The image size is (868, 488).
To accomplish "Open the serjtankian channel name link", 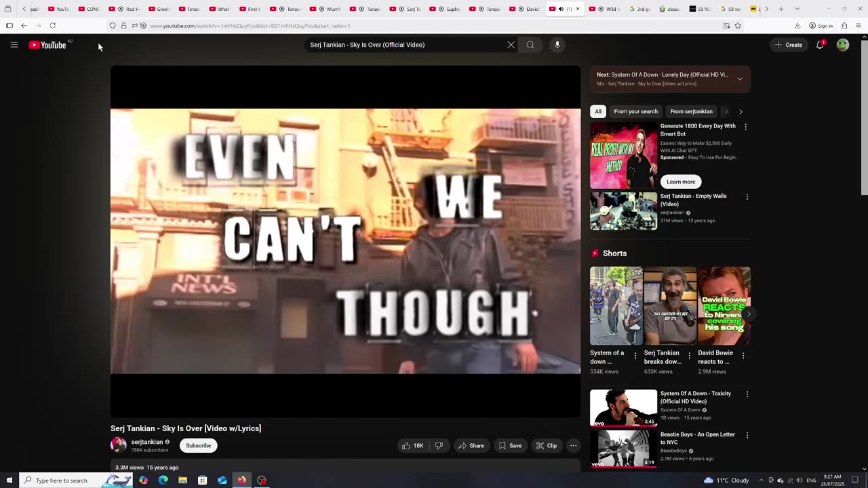I will (x=146, y=442).
